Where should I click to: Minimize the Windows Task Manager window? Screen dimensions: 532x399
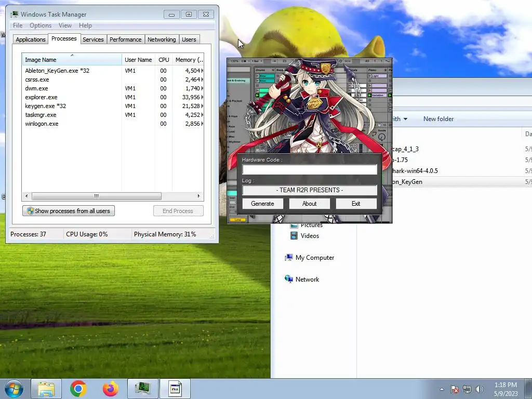tap(171, 14)
